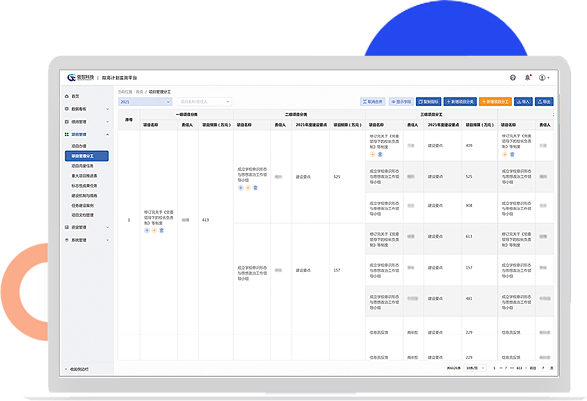Click the orange add button in toolbar
Viewport: 587px width, 401px height.
(495, 101)
